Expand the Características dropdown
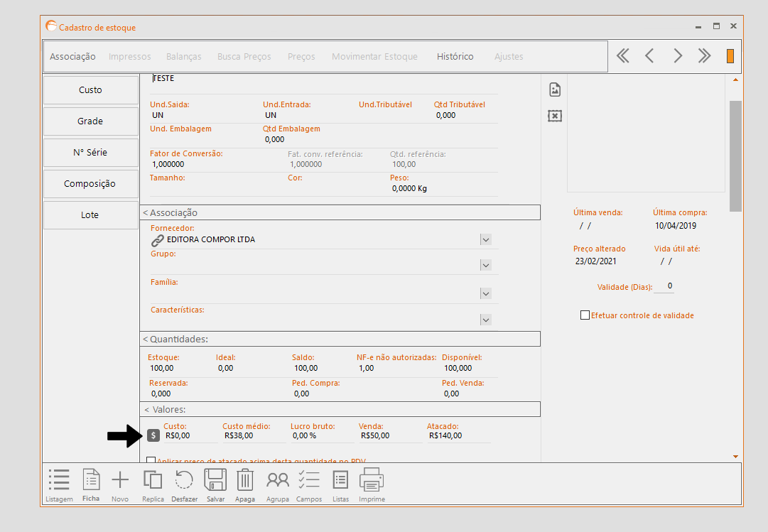Screen dimensions: 768x532 [x=485, y=320]
